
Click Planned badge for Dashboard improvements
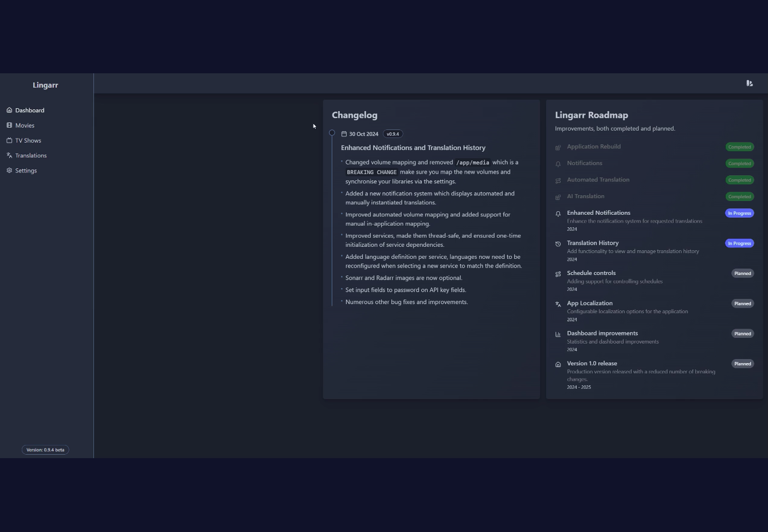[743, 333]
